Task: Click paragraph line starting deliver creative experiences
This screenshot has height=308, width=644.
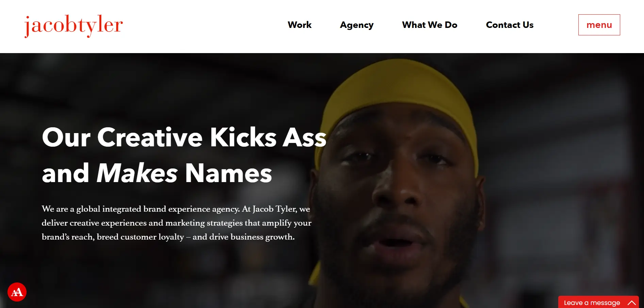Action: [x=177, y=223]
